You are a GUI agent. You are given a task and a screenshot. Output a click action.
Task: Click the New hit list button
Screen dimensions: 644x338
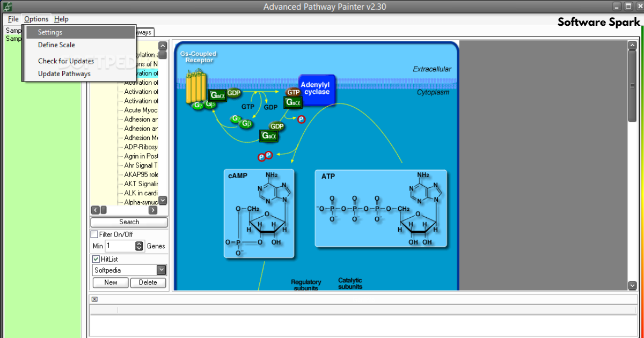pyautogui.click(x=111, y=282)
